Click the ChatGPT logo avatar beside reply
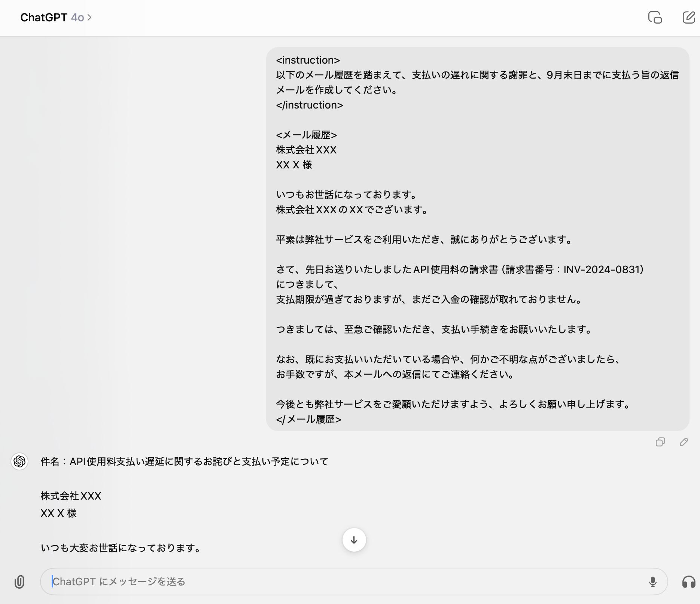Viewport: 700px width, 604px height. [19, 461]
